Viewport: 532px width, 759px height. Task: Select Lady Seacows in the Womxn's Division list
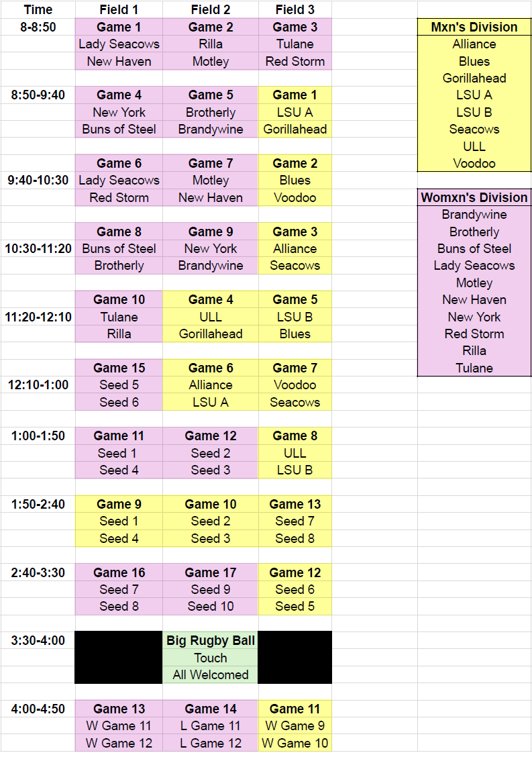pyautogui.click(x=474, y=266)
